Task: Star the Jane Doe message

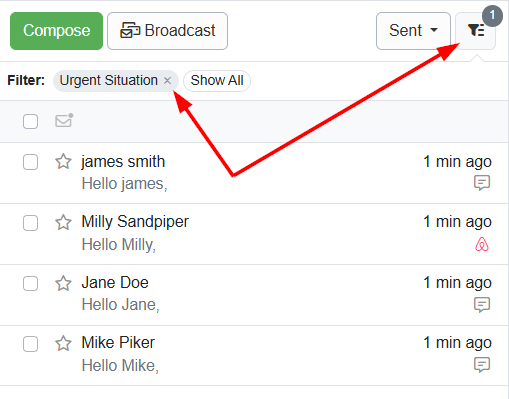Action: [x=63, y=283]
